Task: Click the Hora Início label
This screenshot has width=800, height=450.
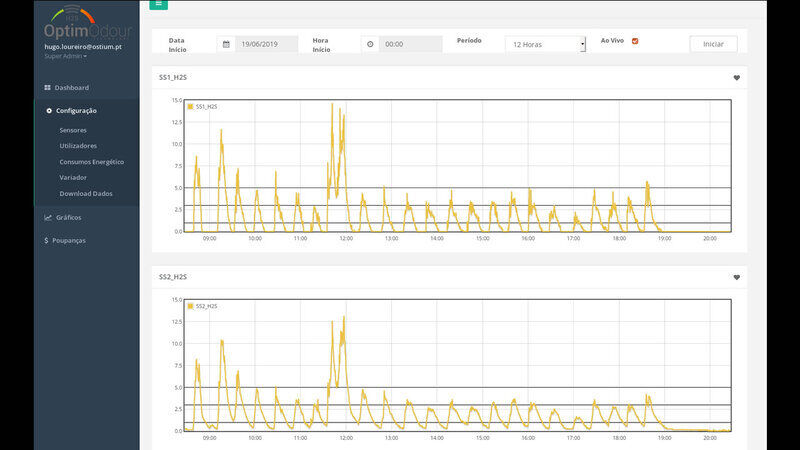Action: pyautogui.click(x=321, y=45)
